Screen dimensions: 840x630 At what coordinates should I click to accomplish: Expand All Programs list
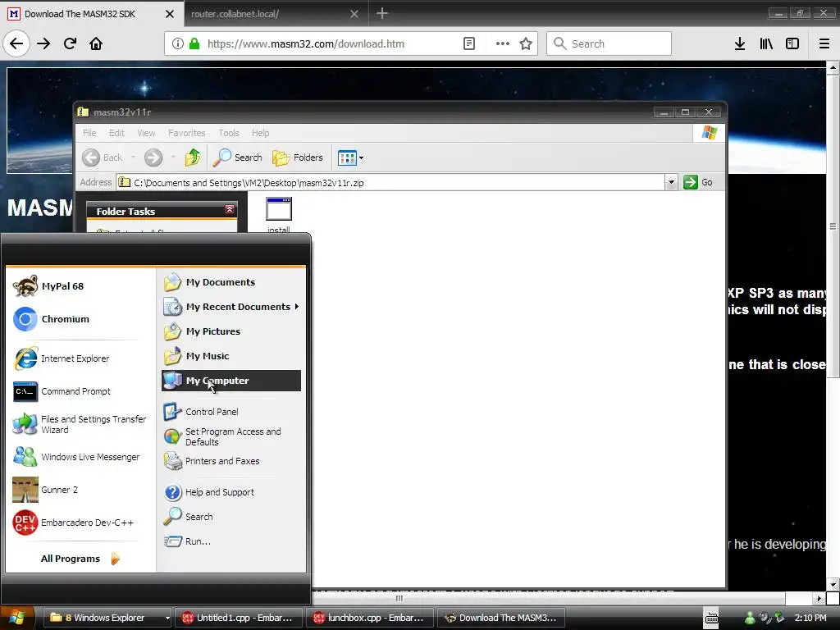pyautogui.click(x=80, y=559)
